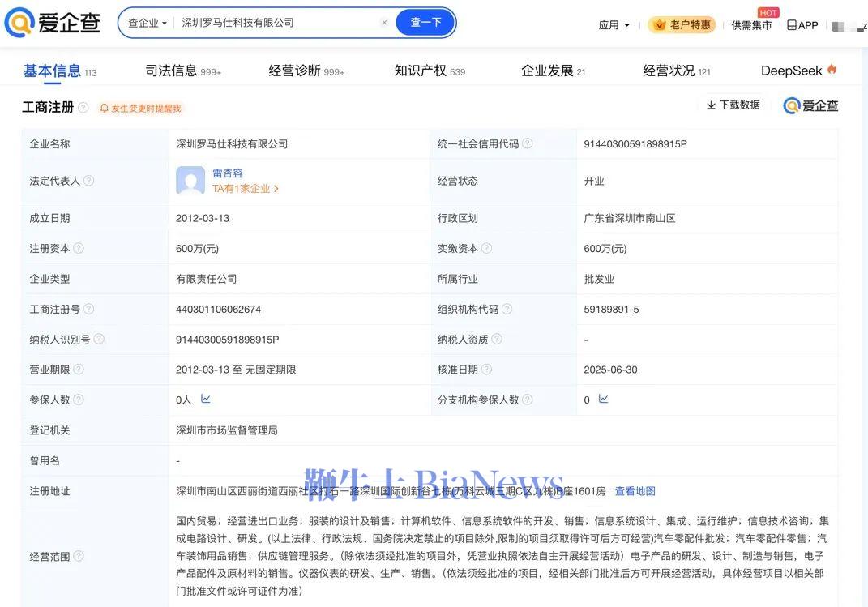
Task: Open the DeepSeek tab
Action: 792,71
